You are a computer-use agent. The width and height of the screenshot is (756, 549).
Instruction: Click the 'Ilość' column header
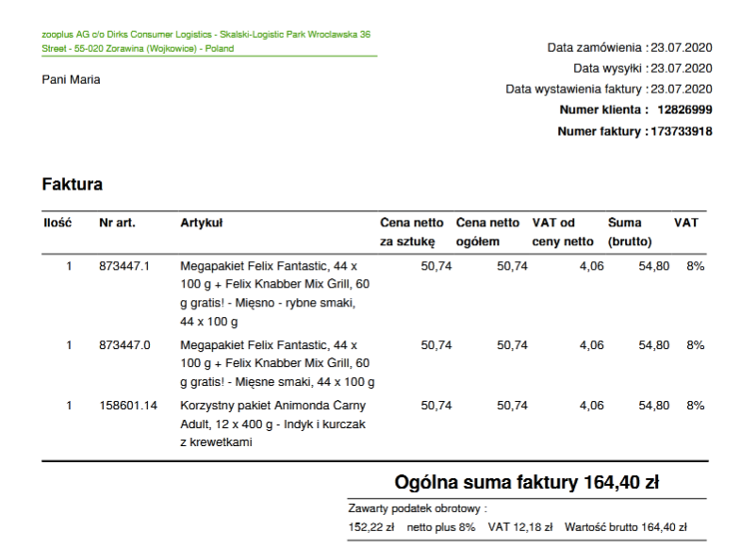pyautogui.click(x=58, y=223)
